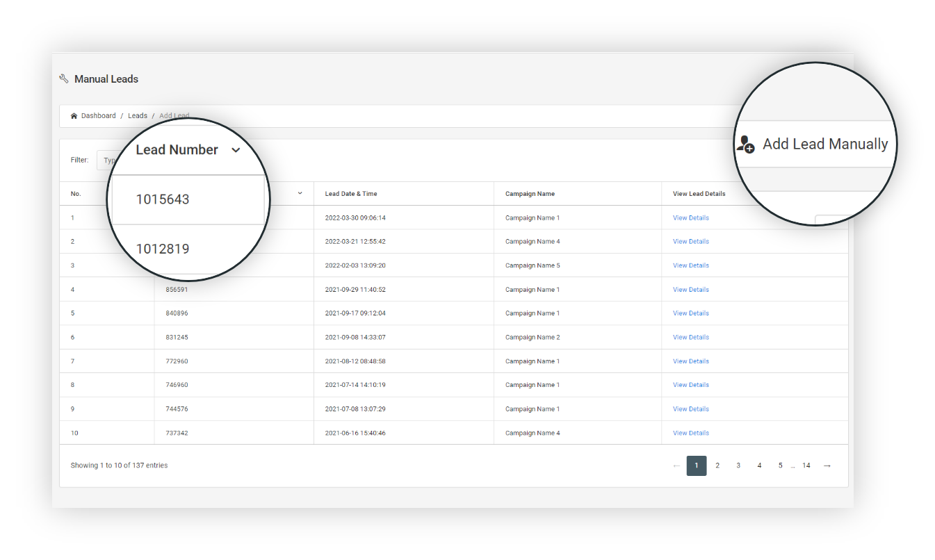Open the Filter type dropdown
Viewport: 935px width, 560px height.
click(x=104, y=160)
